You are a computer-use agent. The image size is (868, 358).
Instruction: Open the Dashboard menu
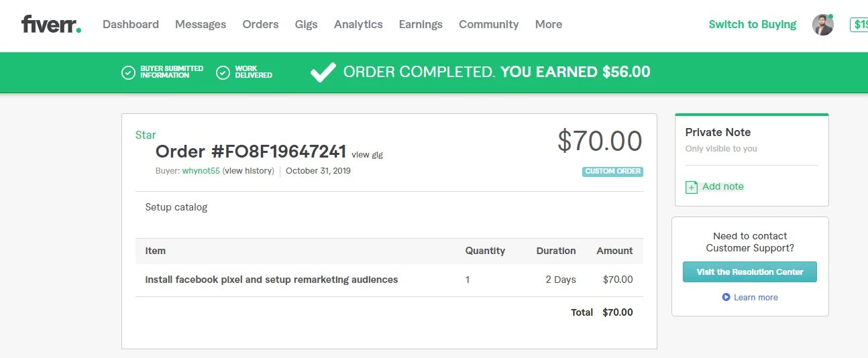(x=131, y=25)
